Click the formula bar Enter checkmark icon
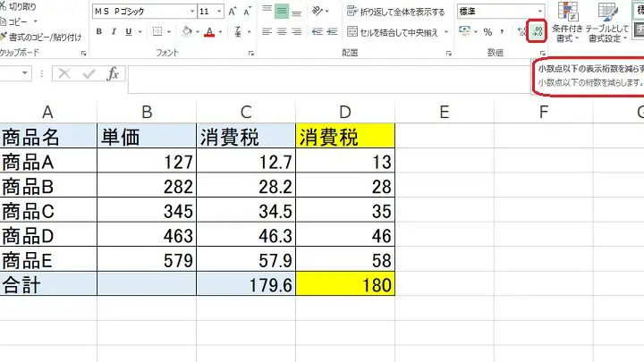Viewport: 644px width, 362px height. 89,73
